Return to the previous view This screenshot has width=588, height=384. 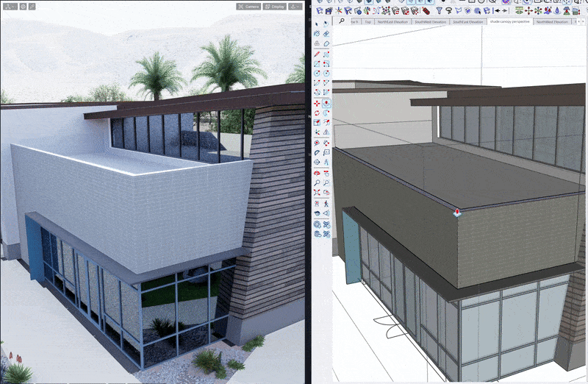click(326, 192)
